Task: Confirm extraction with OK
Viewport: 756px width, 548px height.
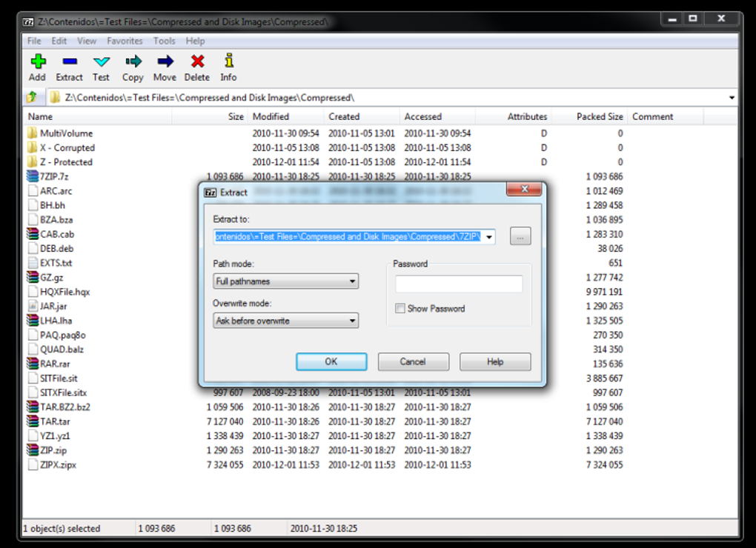Action: [x=331, y=361]
